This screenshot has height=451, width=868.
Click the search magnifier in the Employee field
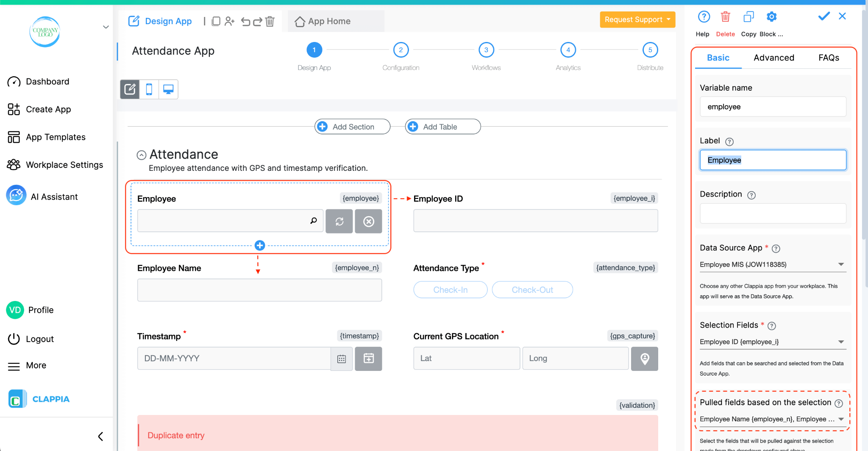314,221
